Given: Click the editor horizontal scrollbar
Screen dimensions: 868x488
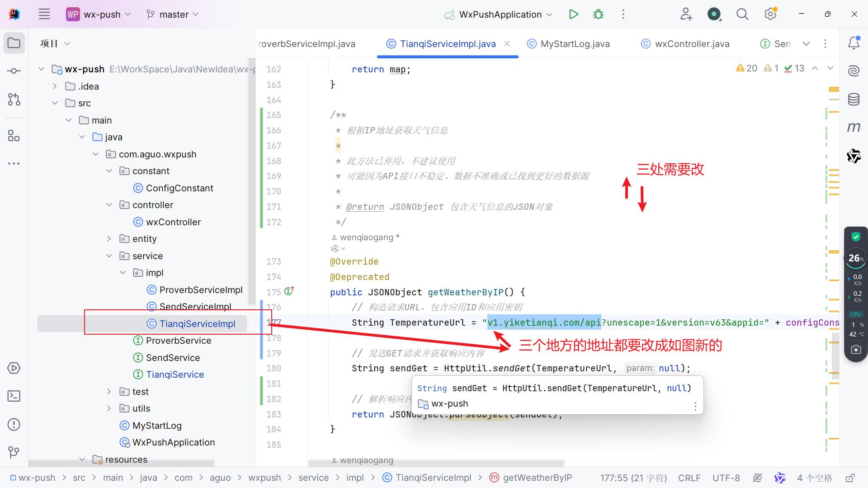Looking at the screenshot, I should pos(436,463).
